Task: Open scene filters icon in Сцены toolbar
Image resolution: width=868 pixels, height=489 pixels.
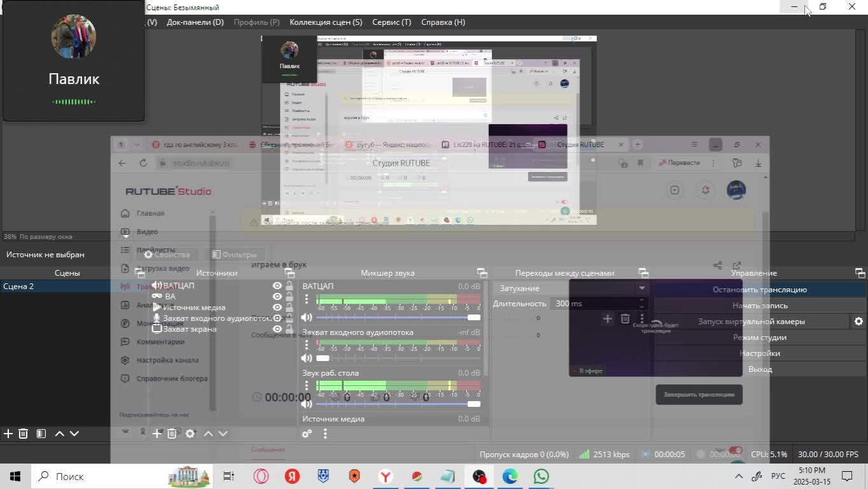Action: 41,434
